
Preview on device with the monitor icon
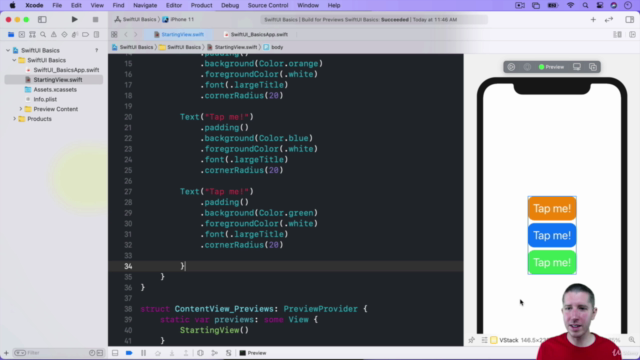point(577,67)
